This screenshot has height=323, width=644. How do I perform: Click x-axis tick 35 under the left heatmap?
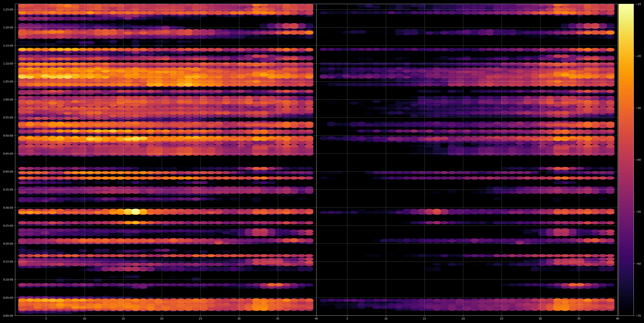point(278,319)
